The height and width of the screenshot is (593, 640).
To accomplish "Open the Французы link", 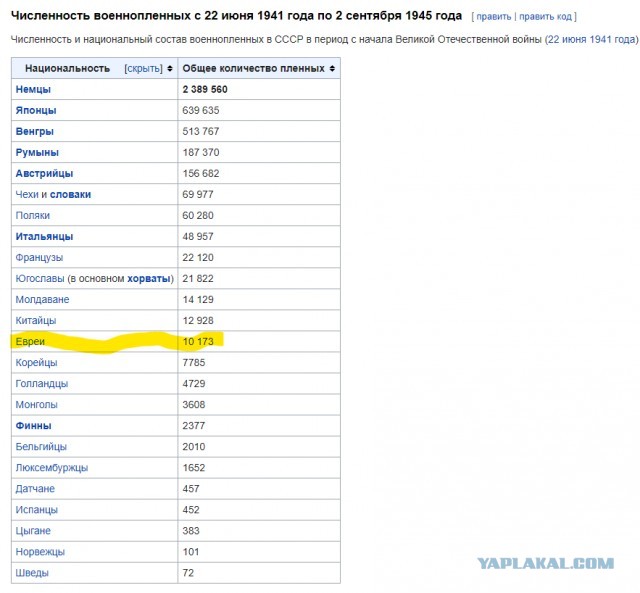I will pos(39,258).
